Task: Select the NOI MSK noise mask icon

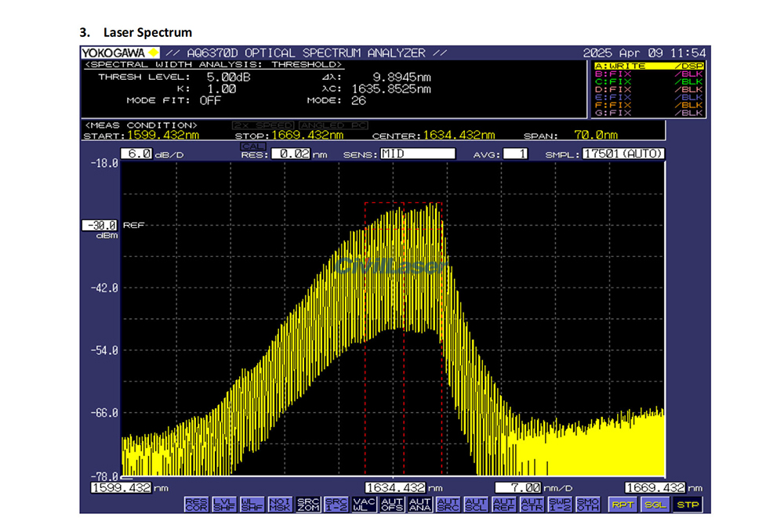Action: [279, 505]
